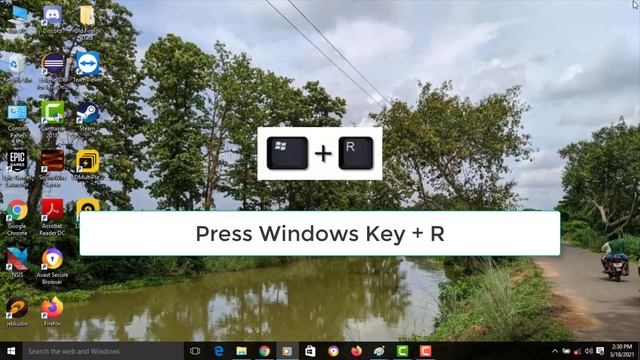Viewport: 640px width, 360px height.
Task: Open the Windows Start menu
Action: point(11,351)
